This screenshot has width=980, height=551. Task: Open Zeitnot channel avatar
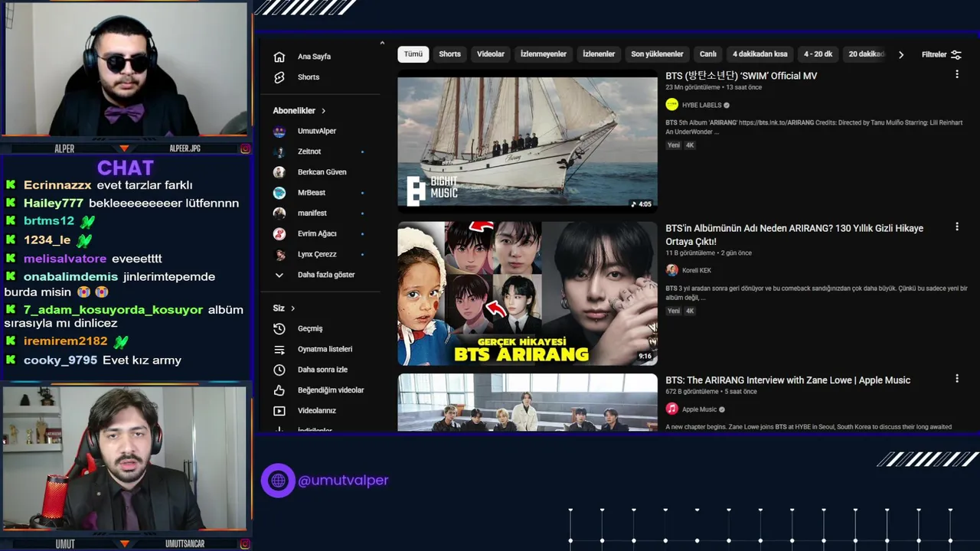tap(279, 152)
